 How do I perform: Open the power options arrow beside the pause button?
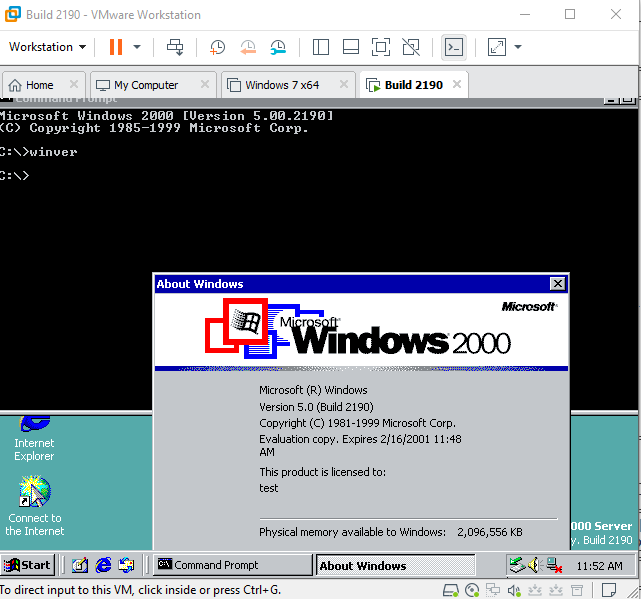coord(137,47)
